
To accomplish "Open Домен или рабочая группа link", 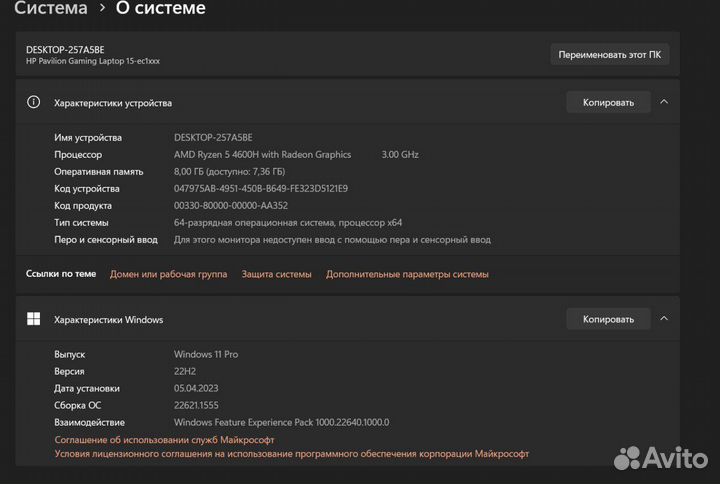I will tap(169, 274).
